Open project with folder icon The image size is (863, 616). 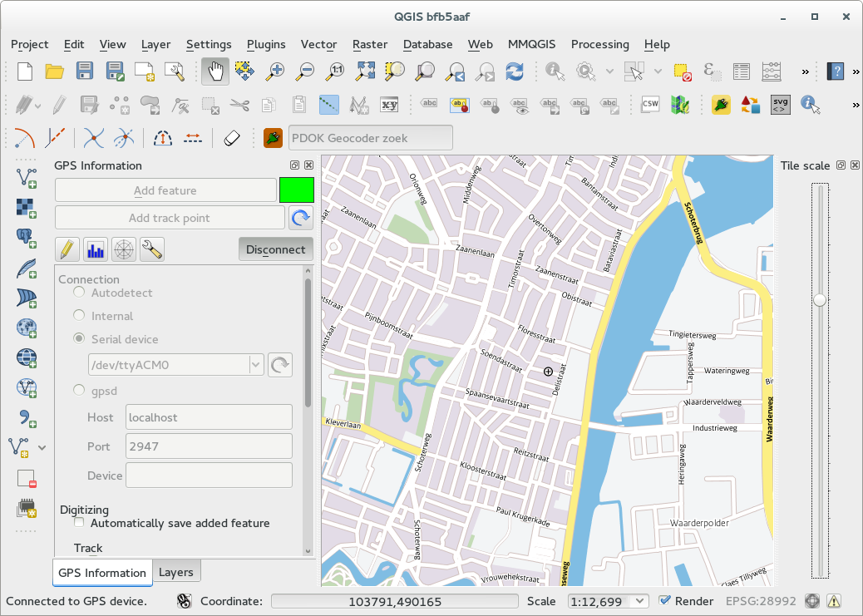click(55, 71)
